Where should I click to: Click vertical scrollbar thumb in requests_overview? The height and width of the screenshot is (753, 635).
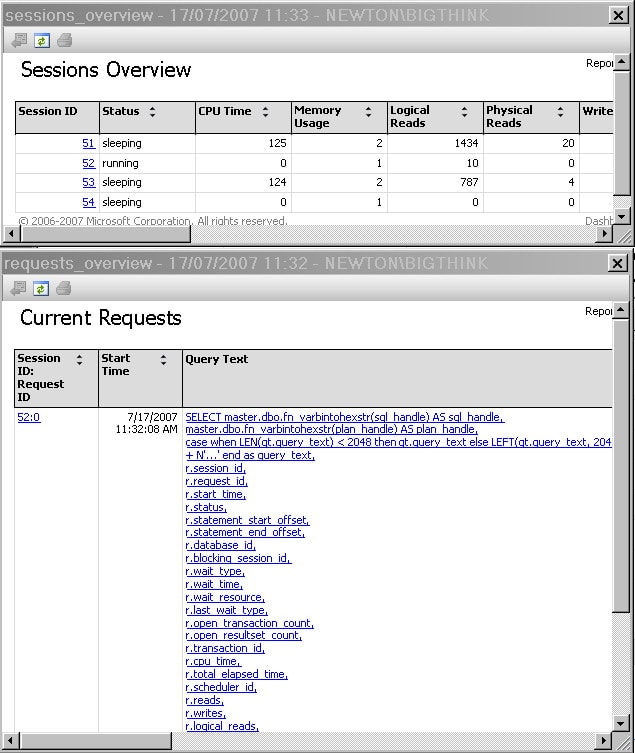pos(621,466)
